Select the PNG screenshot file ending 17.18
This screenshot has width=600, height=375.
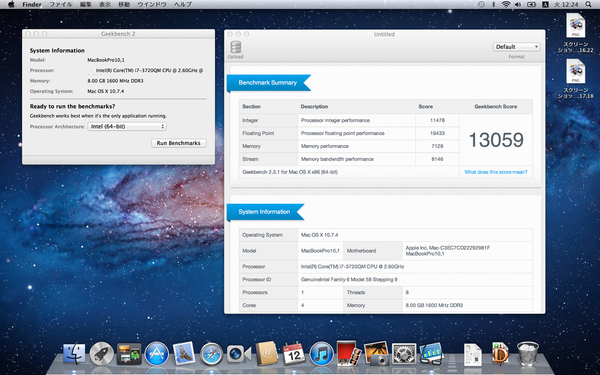576,79
